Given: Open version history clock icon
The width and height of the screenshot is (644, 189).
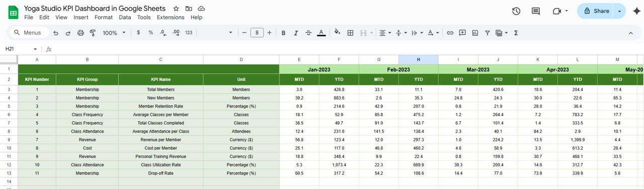Looking at the screenshot, I should pos(516,11).
